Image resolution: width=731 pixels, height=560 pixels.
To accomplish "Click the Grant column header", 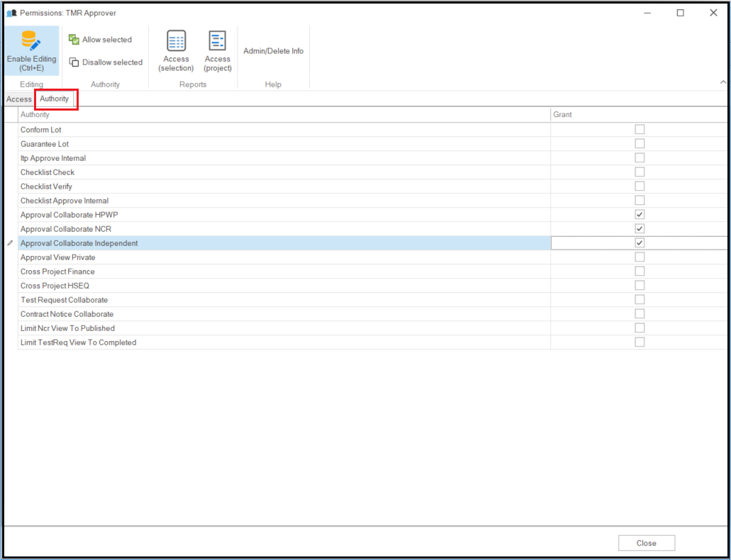I will pos(638,115).
